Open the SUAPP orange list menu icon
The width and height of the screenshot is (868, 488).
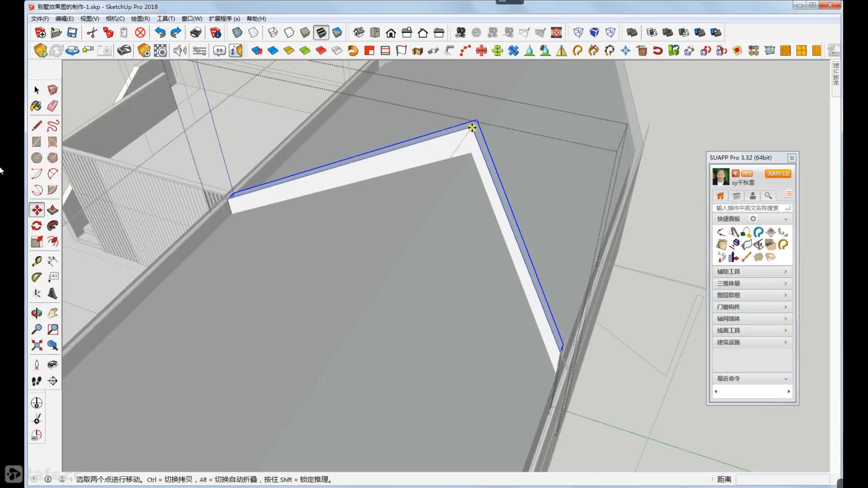coord(788,194)
